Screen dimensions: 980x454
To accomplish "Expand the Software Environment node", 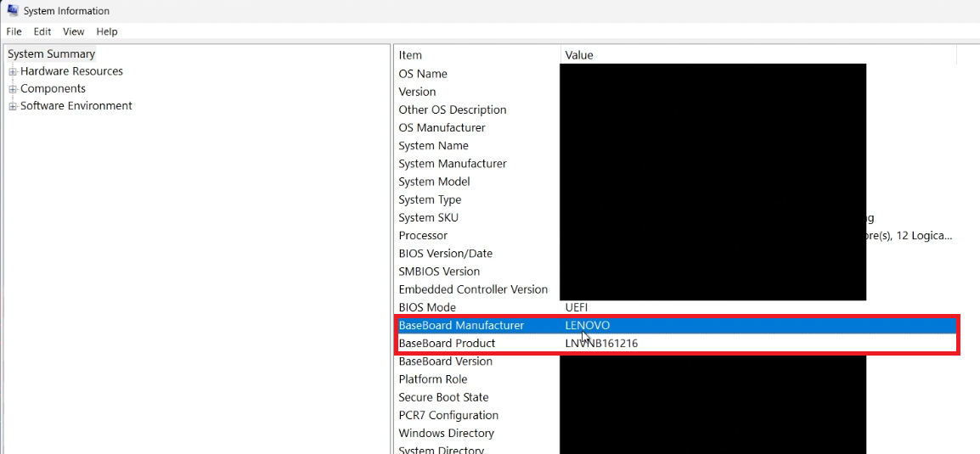I will 13,106.
